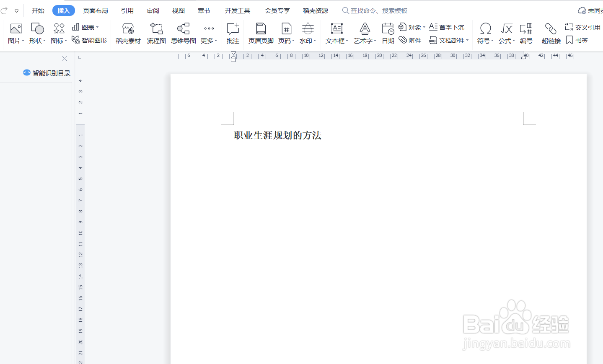The image size is (603, 364).
Task: Open the 稻壳资源 tab
Action: point(316,10)
